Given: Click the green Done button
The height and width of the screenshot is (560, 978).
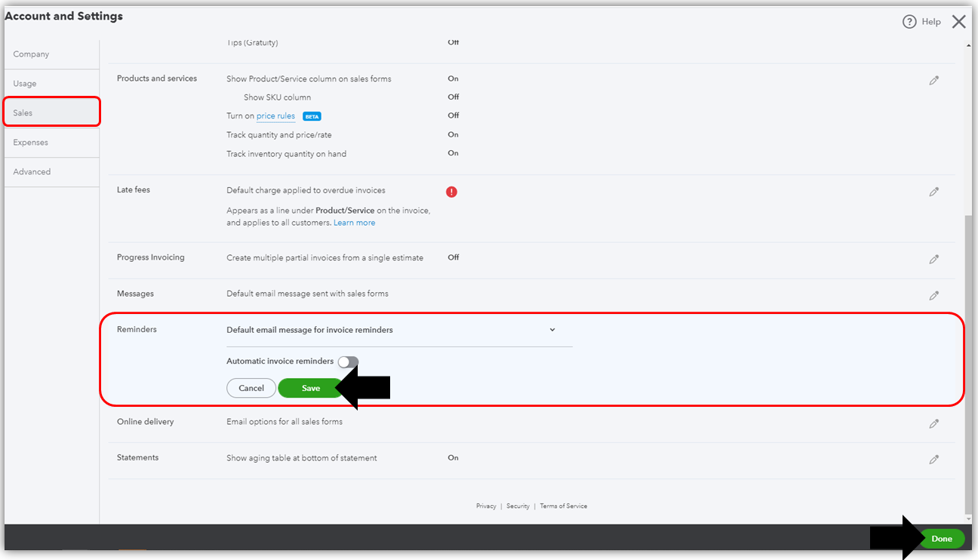Looking at the screenshot, I should [942, 539].
